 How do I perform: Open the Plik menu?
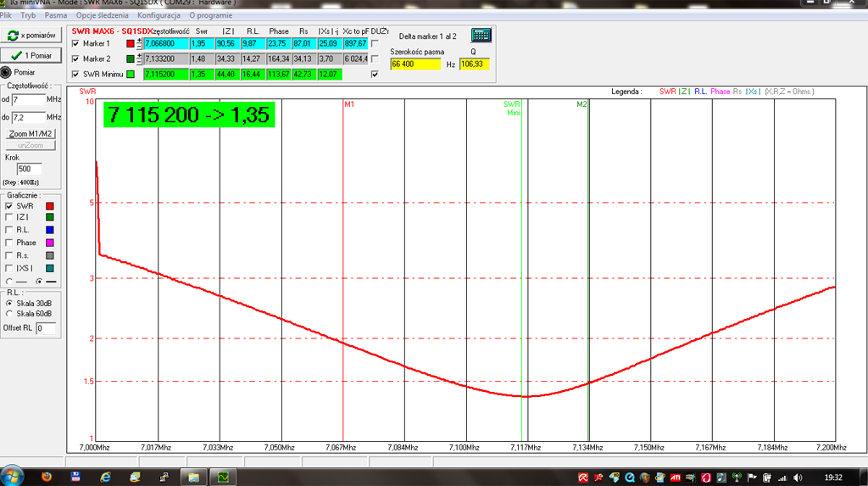tap(6, 15)
